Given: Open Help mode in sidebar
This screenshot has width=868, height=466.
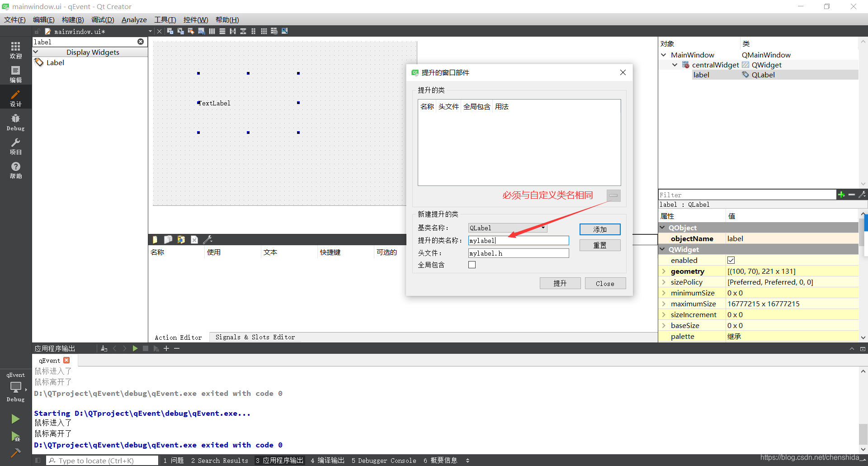Looking at the screenshot, I should click(x=16, y=170).
